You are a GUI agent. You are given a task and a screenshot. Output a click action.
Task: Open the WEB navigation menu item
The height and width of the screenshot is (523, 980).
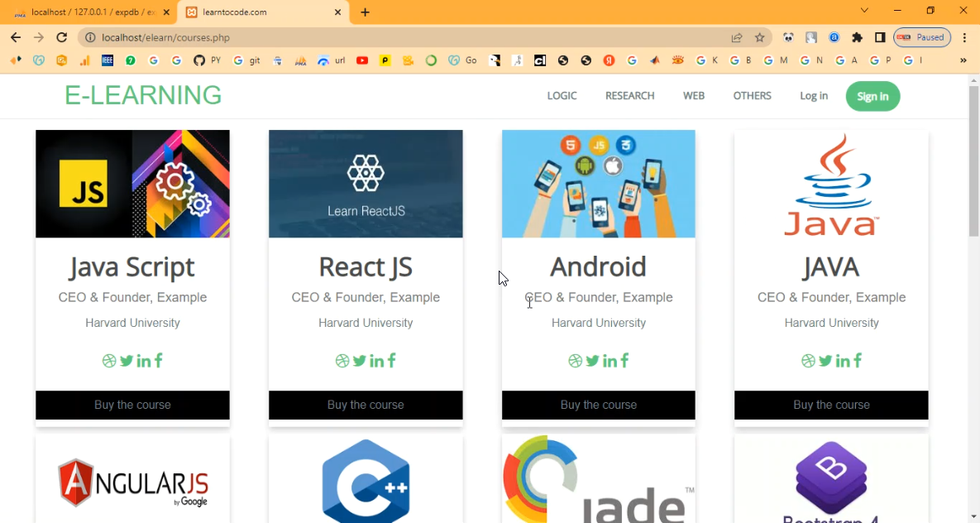(694, 96)
